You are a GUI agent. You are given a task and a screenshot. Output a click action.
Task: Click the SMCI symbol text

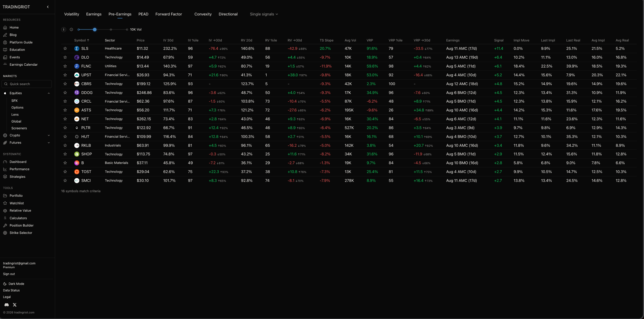tap(86, 181)
